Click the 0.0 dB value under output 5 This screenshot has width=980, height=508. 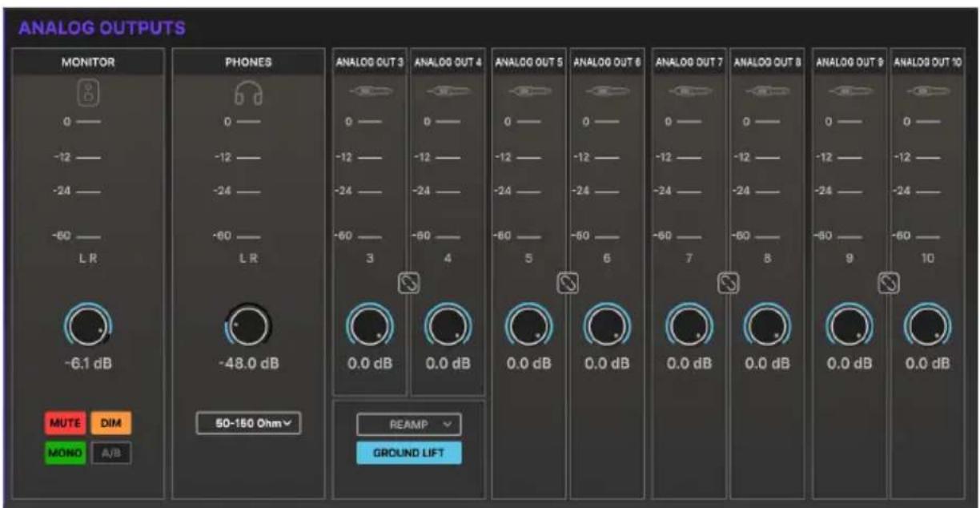coord(528,364)
